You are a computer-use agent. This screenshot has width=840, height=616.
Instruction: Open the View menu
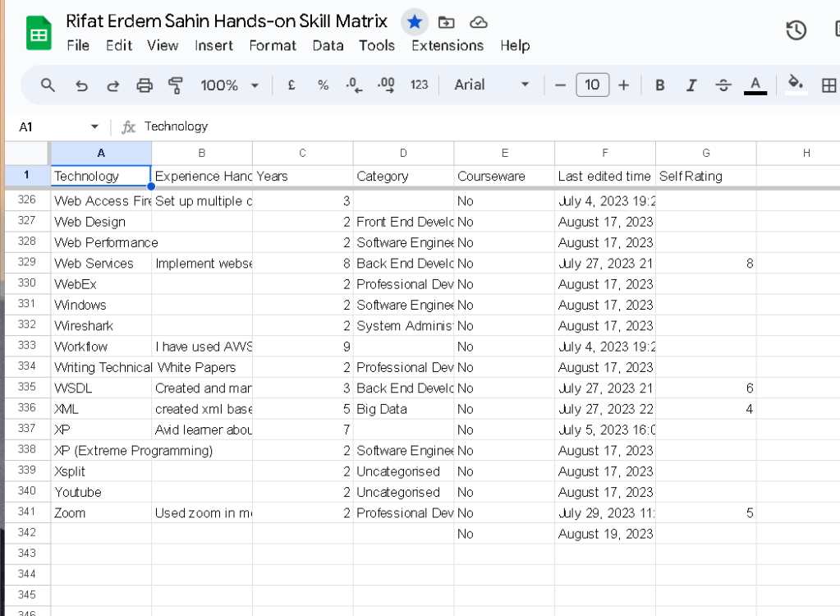[x=163, y=45]
